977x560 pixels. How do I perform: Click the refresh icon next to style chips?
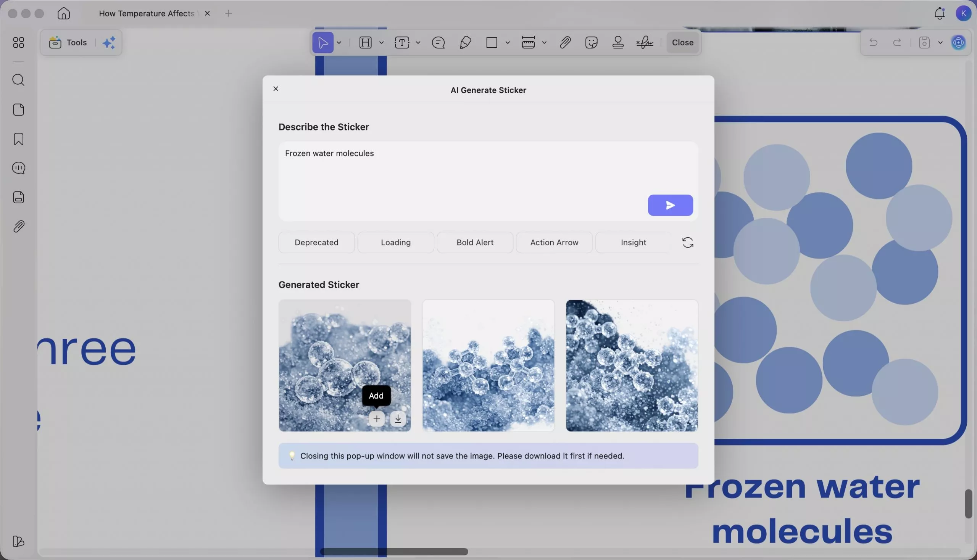coord(688,242)
